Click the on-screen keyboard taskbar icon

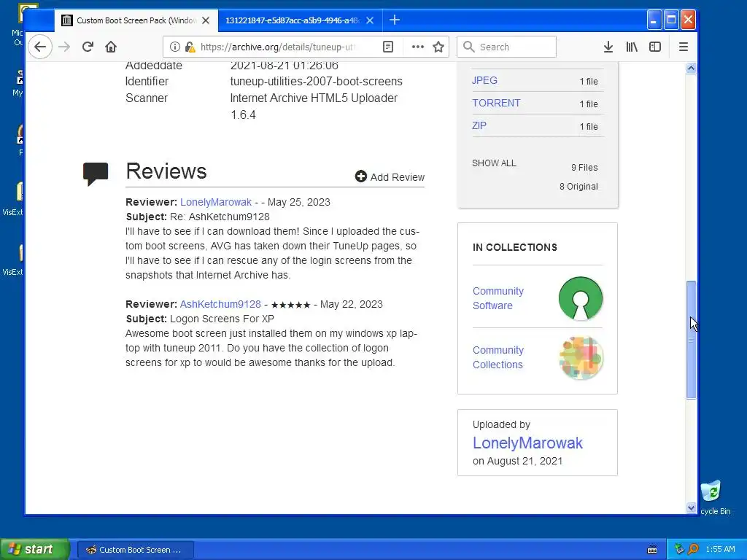pyautogui.click(x=652, y=550)
